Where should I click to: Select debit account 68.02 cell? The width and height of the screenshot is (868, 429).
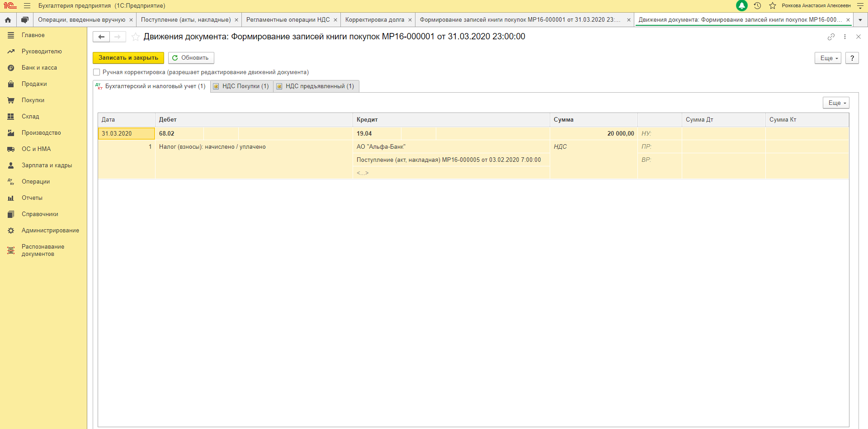pos(179,134)
